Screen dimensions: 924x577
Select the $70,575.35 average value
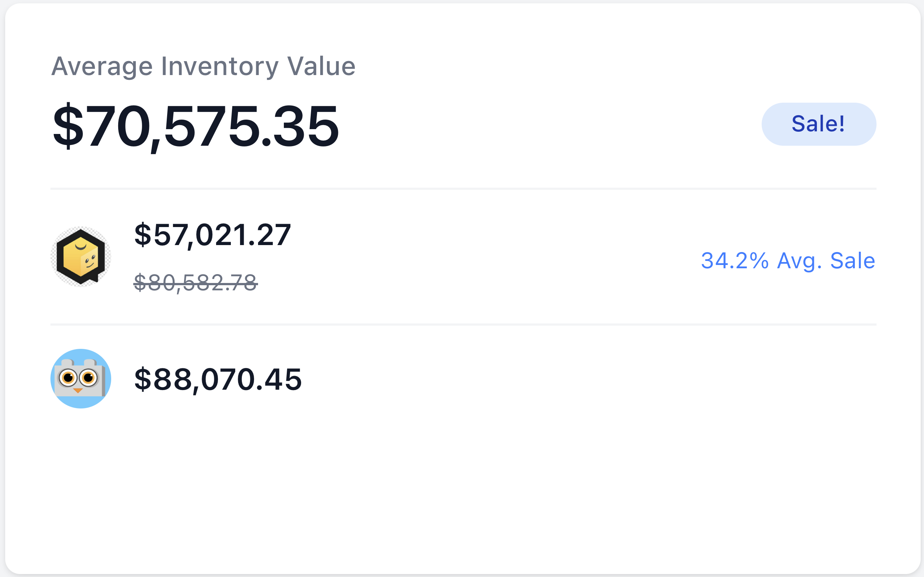pyautogui.click(x=195, y=126)
